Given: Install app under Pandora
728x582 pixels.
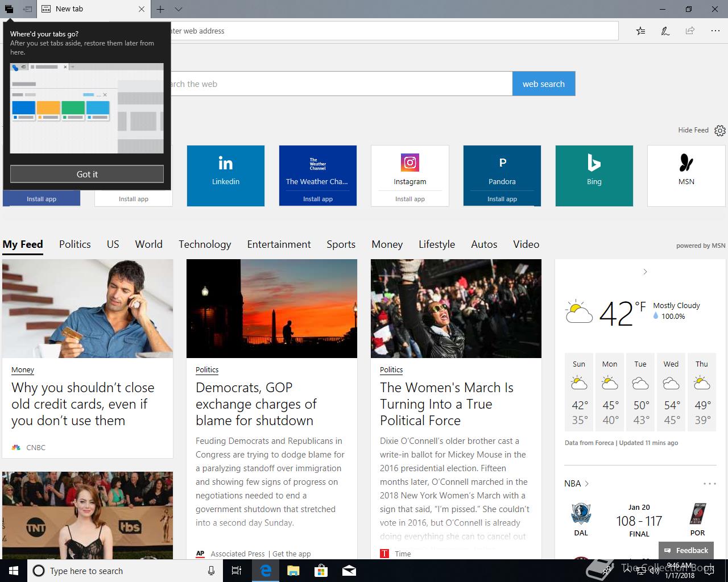Looking at the screenshot, I should point(502,199).
